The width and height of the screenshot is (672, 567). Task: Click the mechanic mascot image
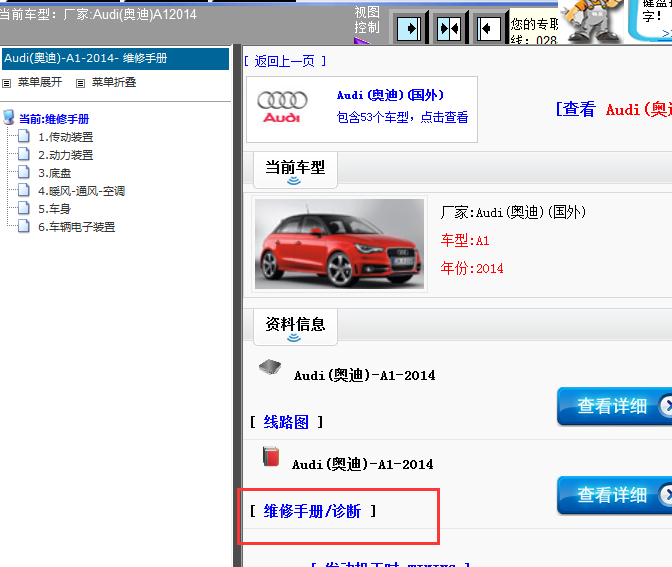[594, 21]
